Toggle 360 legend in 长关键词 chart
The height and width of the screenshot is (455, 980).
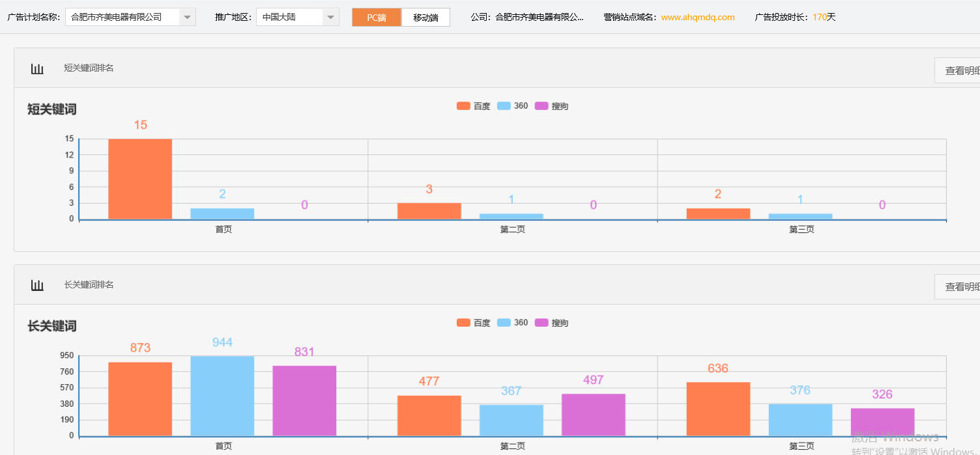coord(513,323)
